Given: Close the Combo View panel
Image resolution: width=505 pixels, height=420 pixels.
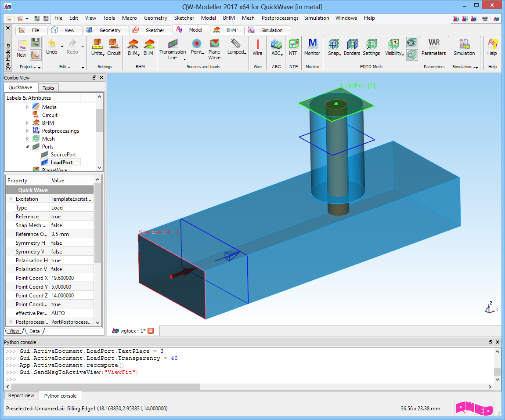Looking at the screenshot, I should (x=101, y=78).
